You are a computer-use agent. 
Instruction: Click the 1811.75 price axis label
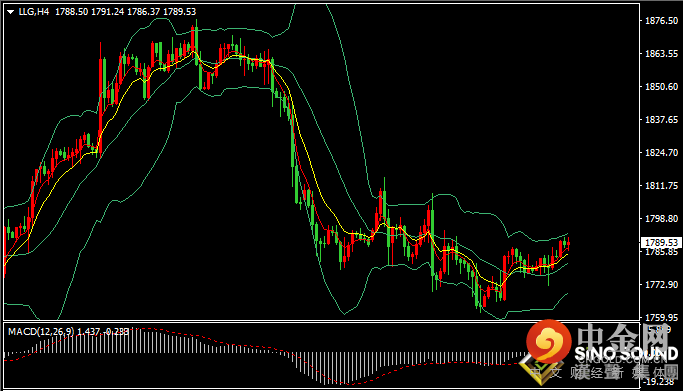tap(661, 185)
